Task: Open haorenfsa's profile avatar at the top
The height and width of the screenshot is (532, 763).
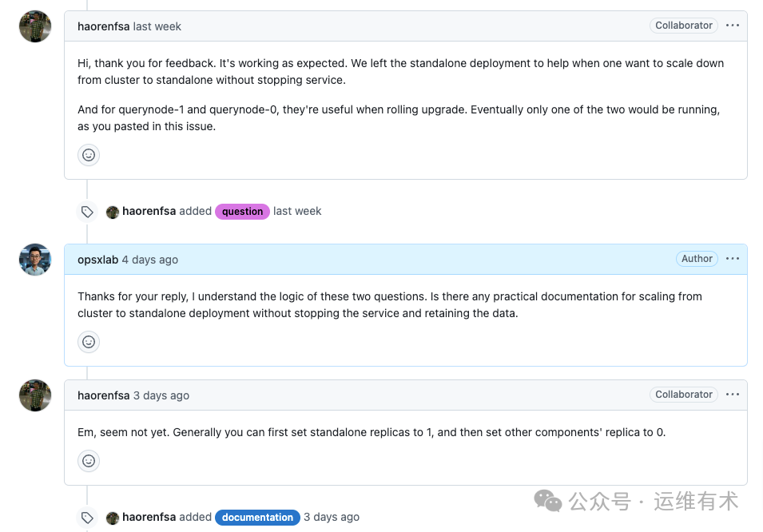Action: click(34, 26)
